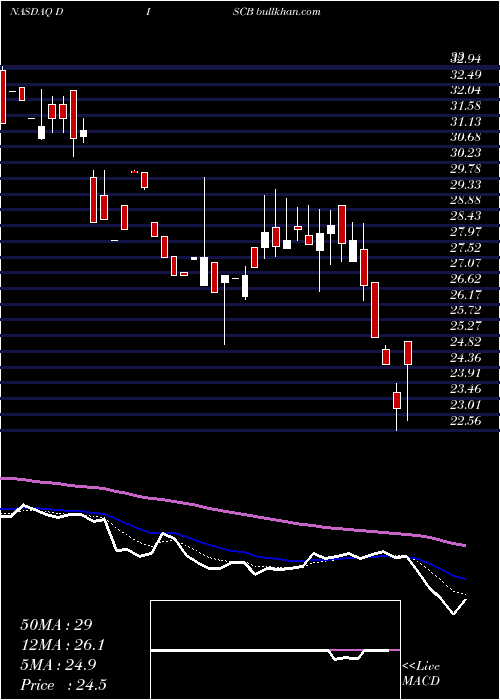Image resolution: width=500 pixels, height=700 pixels.
Task: Click the 29.33 price label
Action: click(466, 184)
